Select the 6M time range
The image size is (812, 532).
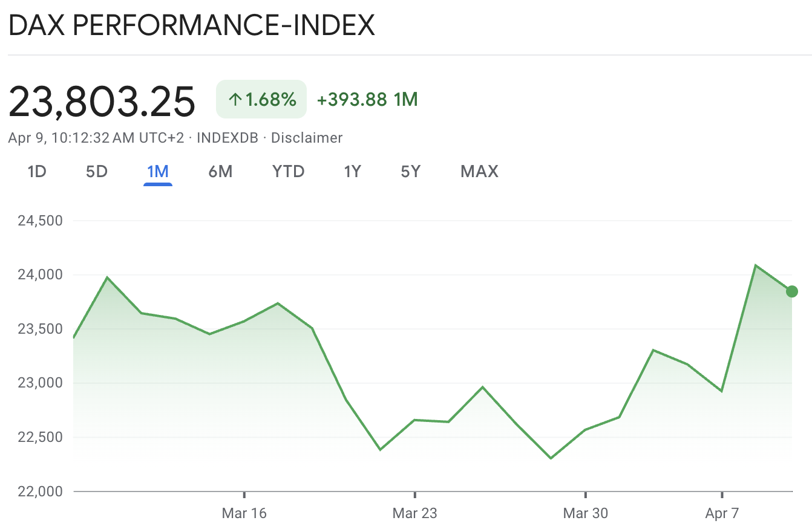pos(221,172)
